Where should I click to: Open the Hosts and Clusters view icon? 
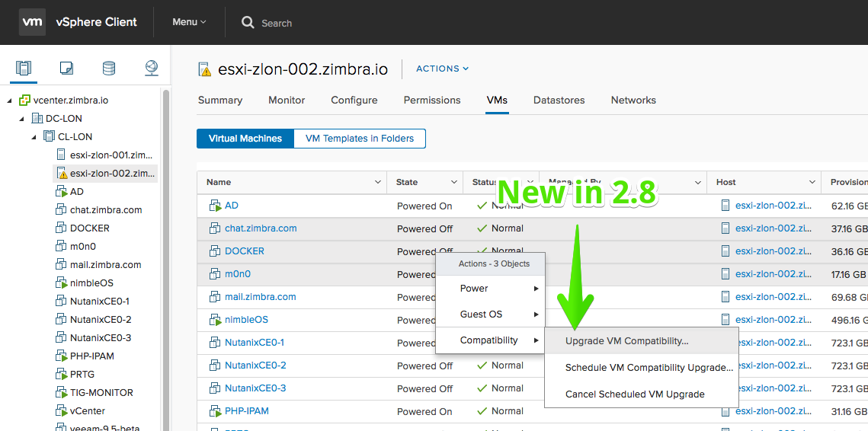[24, 68]
